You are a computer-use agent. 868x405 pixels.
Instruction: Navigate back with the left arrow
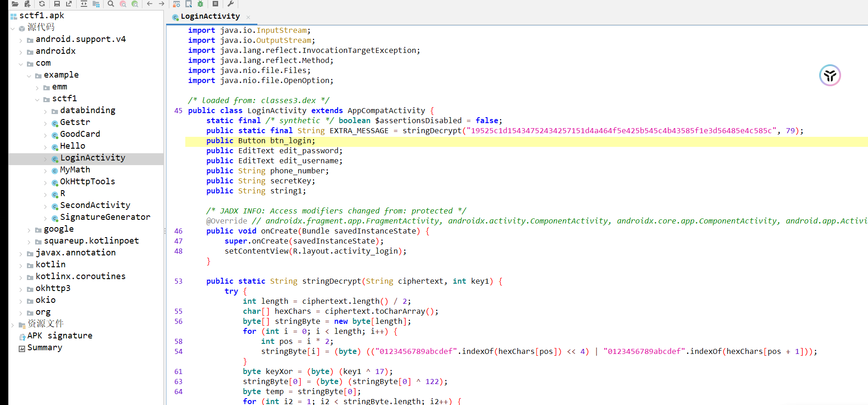click(150, 4)
